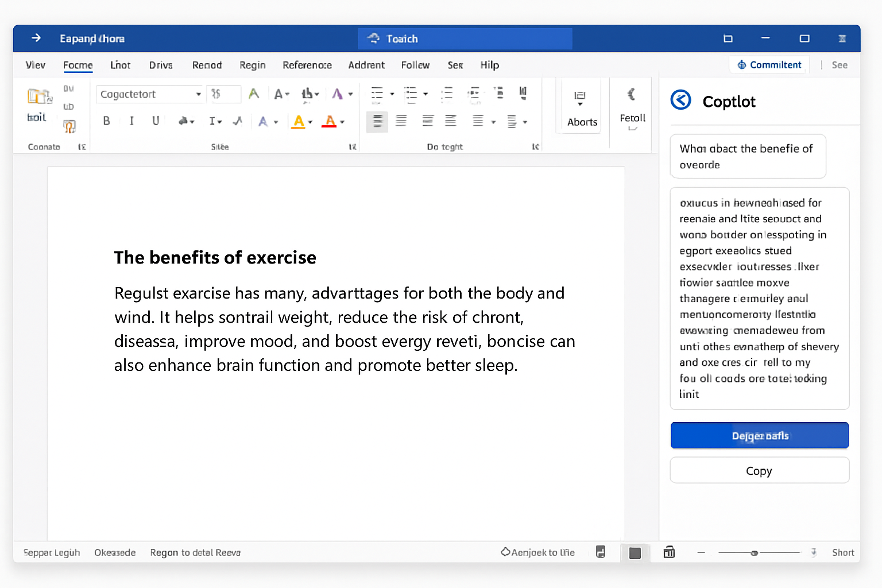Click the font size input box
Viewport: 882px width, 588px height.
tap(224, 94)
